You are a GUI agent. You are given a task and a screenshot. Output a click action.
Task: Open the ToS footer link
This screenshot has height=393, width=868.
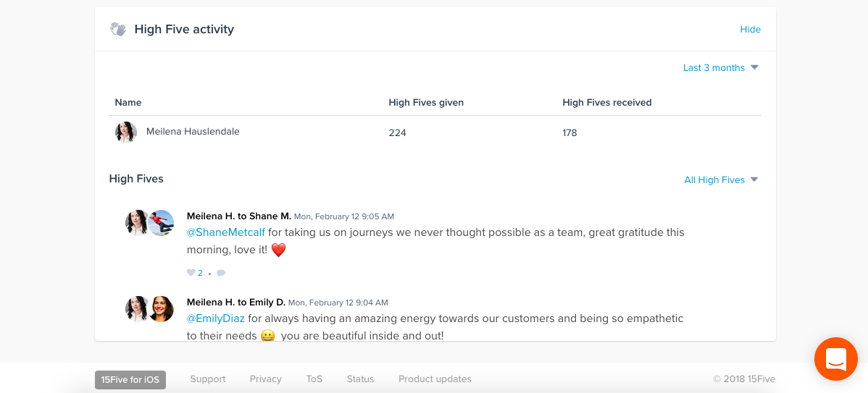click(314, 379)
